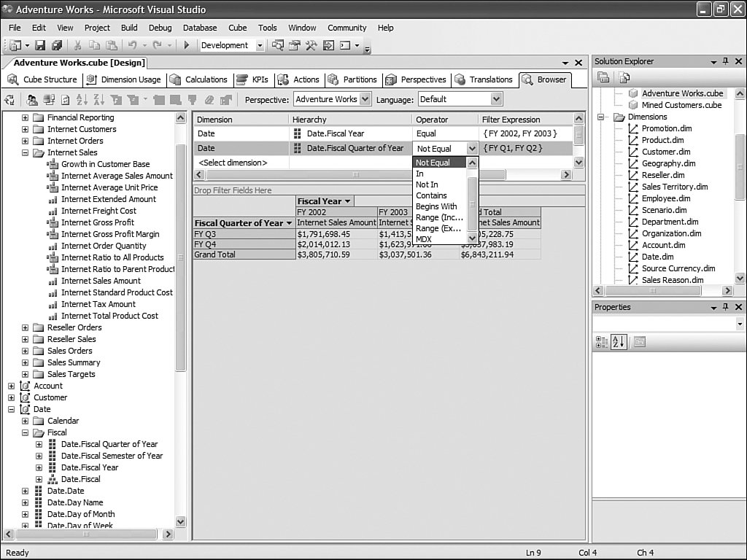
Task: Click the <Select dimension> cell
Action: coord(241,163)
